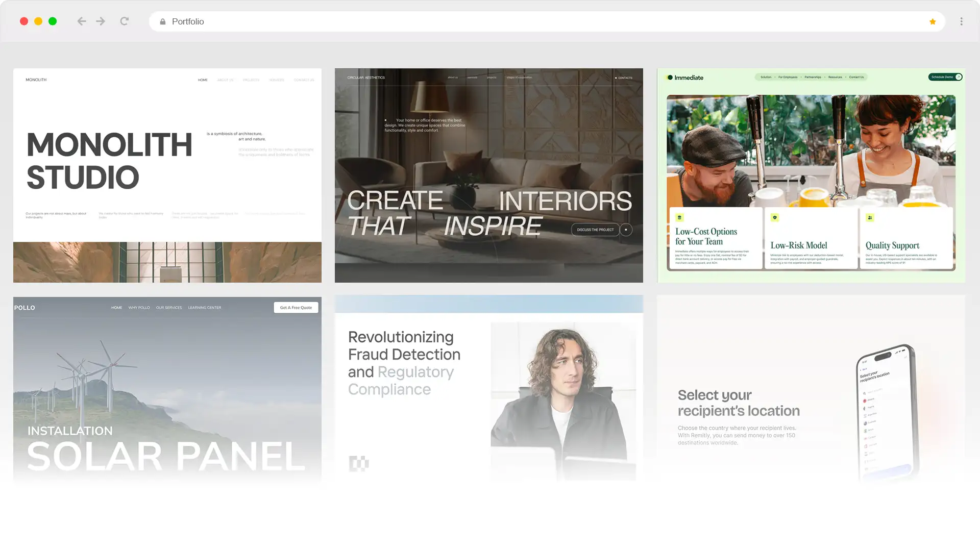Image resolution: width=980 pixels, height=551 pixels.
Task: Open Why Pollo in Pollo navigation
Action: (x=139, y=308)
